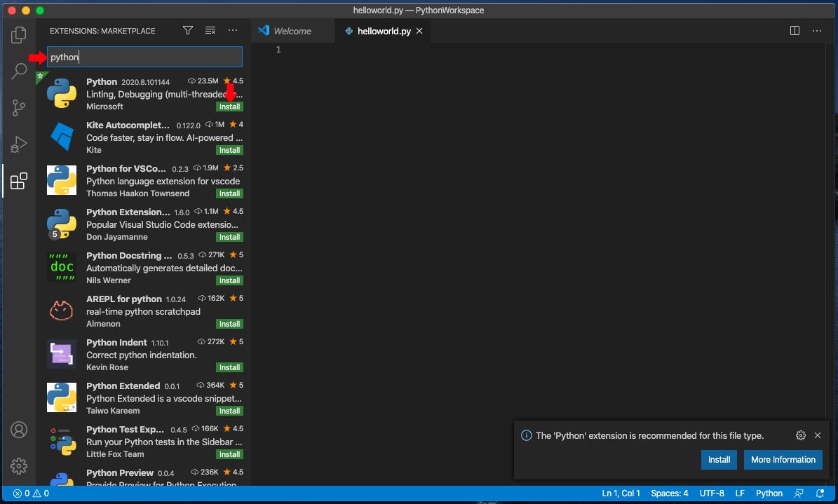The image size is (838, 504).
Task: Select the Extensions view icon
Action: tap(19, 181)
